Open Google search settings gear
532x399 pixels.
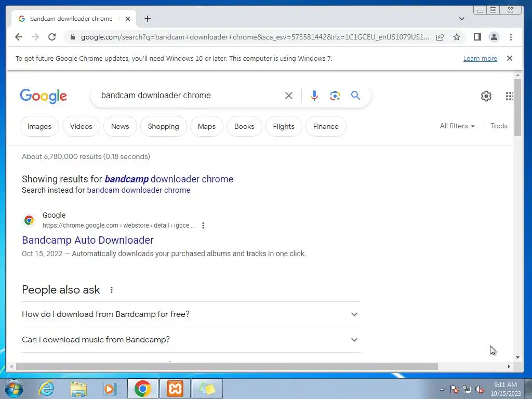486,96
